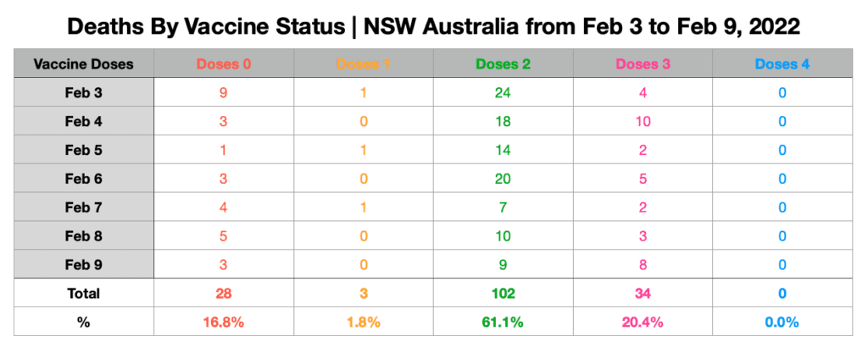Select the 16.8% percentage cell
This screenshot has height=353, width=868.
224,322
